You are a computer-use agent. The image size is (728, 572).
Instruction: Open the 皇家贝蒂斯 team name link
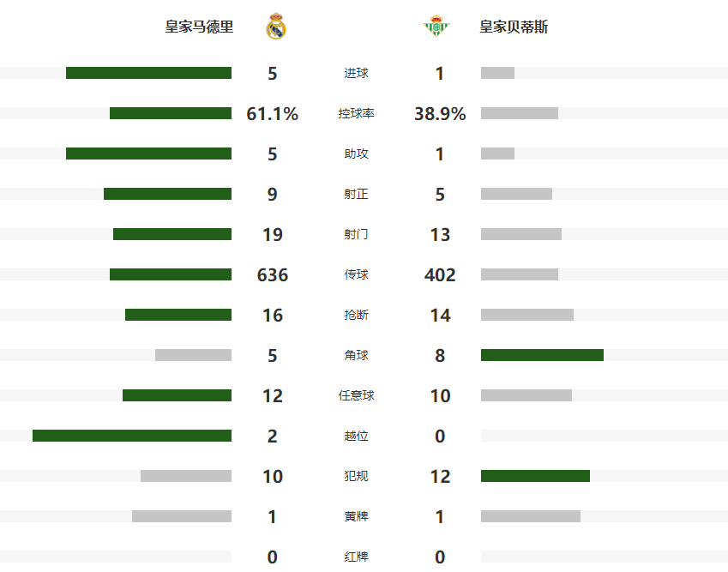point(514,27)
